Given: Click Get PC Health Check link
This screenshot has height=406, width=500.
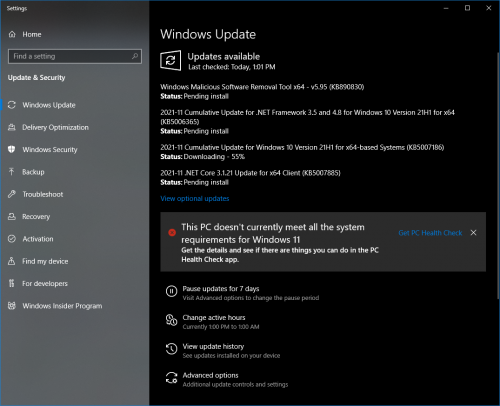Looking at the screenshot, I should click(430, 233).
